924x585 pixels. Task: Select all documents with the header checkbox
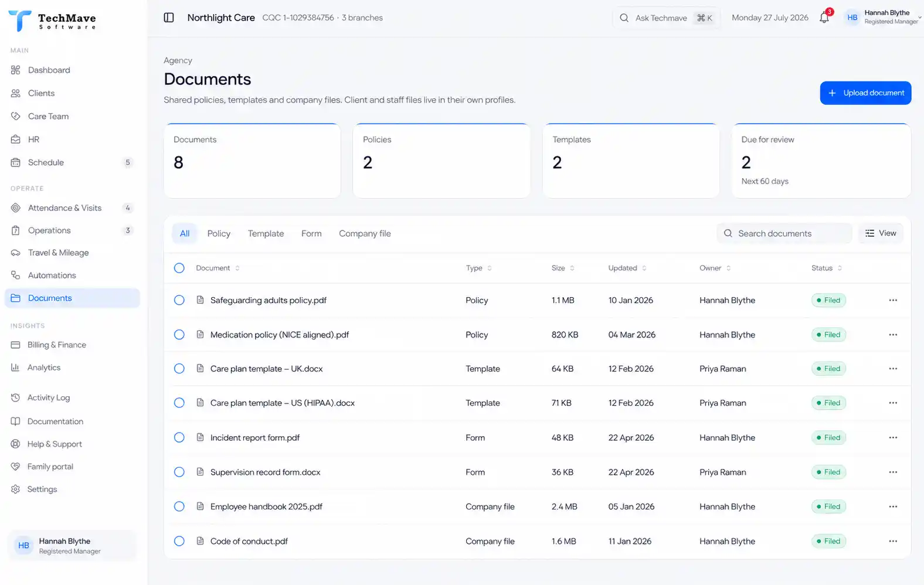[179, 268]
